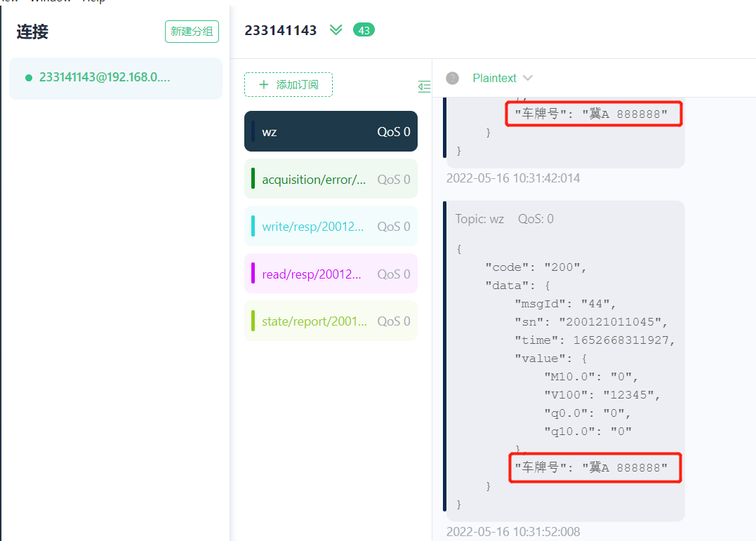Screen dimensions: 756x541
Task: Click the timestamp 2022-05-16 10:31:52:008
Action: pos(513,532)
